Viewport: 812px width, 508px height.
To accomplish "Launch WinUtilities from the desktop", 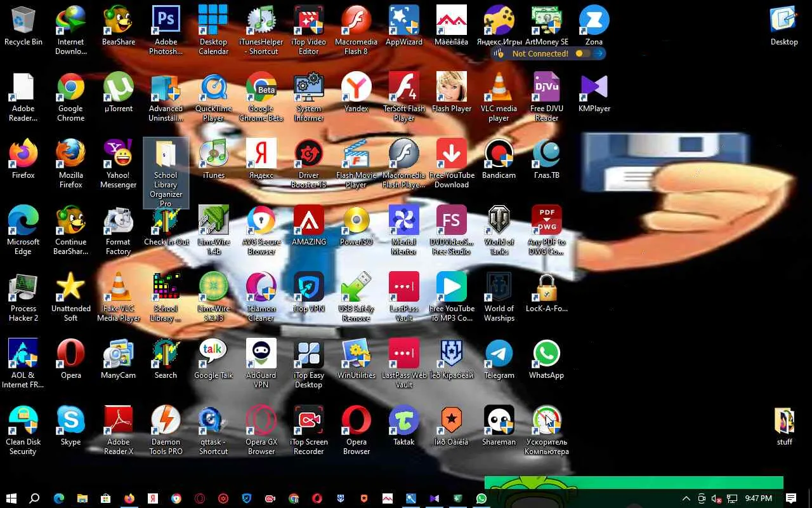I will coord(356,359).
